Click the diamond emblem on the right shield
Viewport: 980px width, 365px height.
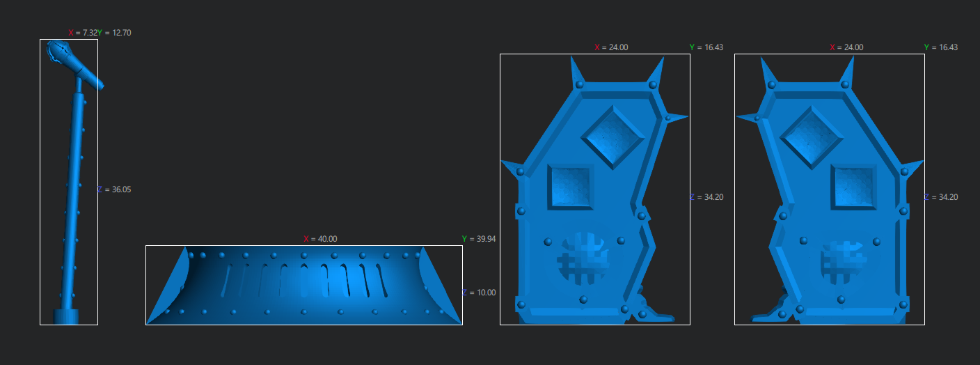(811, 137)
